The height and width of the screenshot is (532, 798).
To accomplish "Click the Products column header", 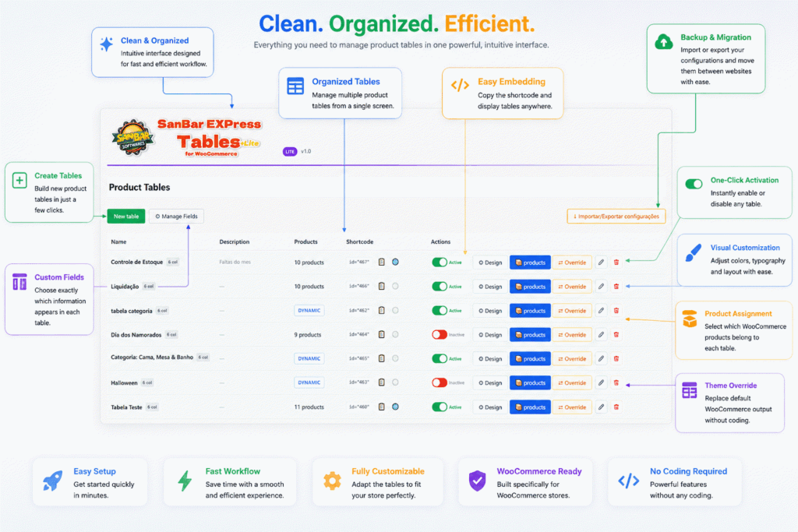I will 305,241.
